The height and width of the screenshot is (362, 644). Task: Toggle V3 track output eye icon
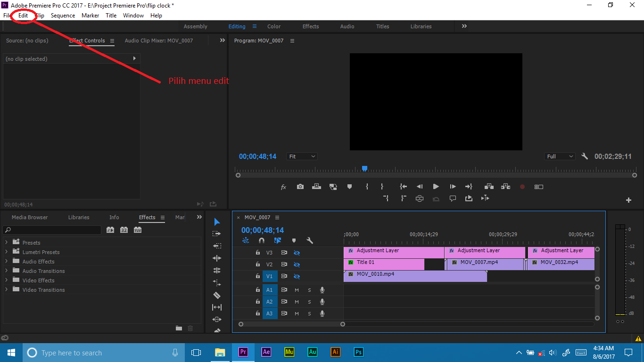297,253
